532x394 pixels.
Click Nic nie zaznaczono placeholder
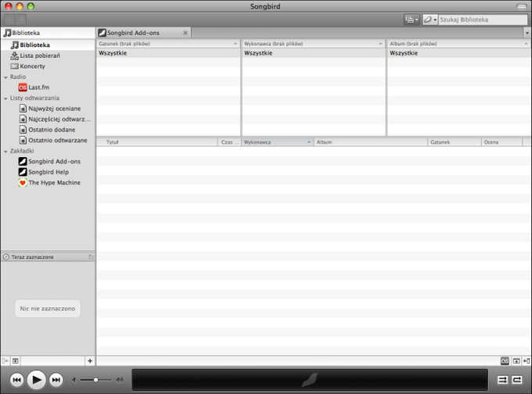point(48,309)
